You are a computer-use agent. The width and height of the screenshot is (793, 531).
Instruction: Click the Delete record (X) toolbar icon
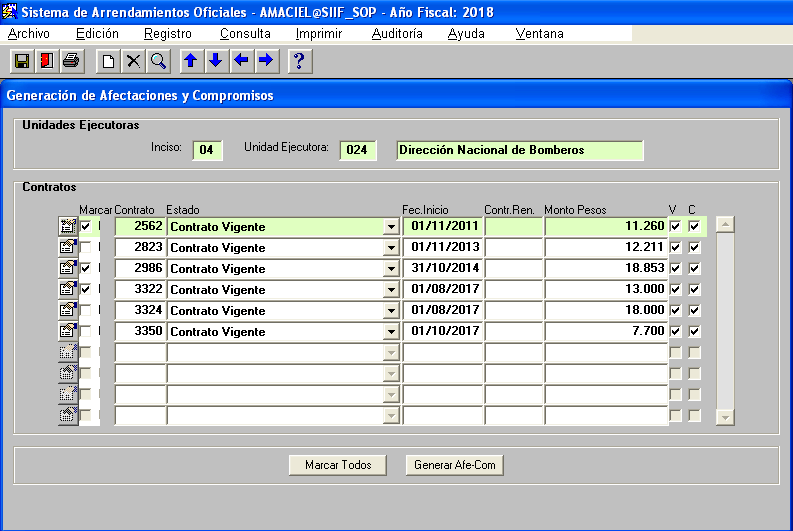[133, 61]
